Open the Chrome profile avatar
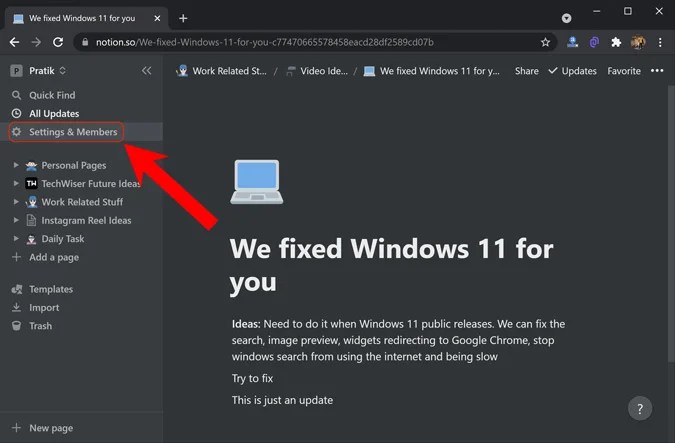This screenshot has width=675, height=443. pyautogui.click(x=638, y=42)
